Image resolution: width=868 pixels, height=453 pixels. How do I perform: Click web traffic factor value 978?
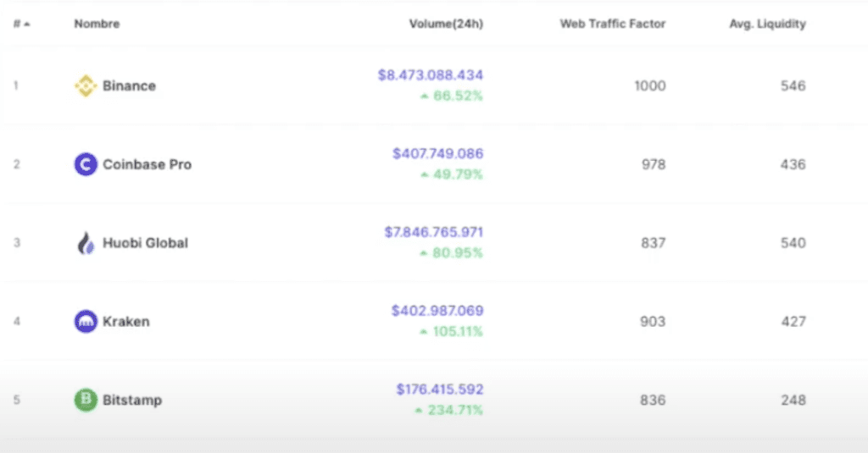point(654,164)
